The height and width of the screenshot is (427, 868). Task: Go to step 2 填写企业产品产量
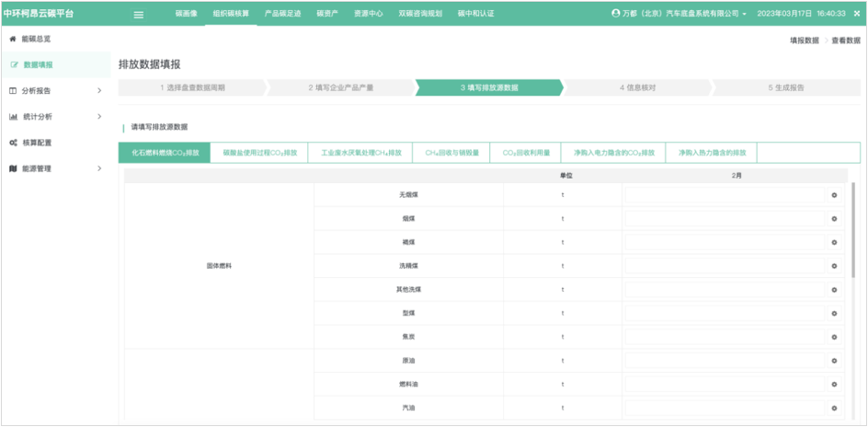tap(341, 87)
